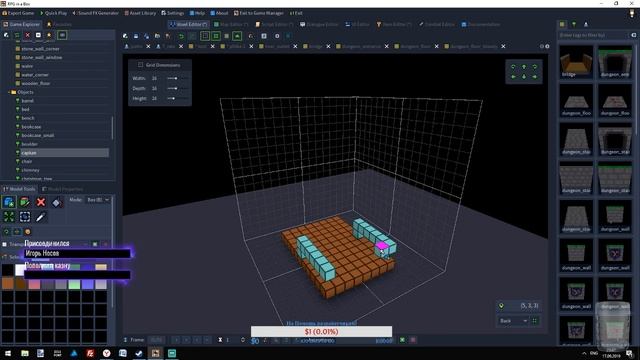Viewport: 640px width, 360px height.
Task: Open the Documentation tab
Action: coord(481,24)
